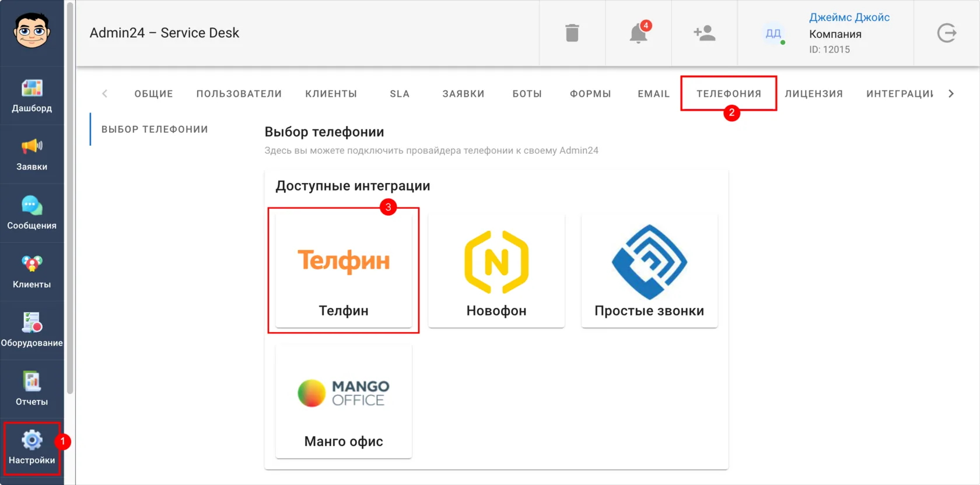Switch to the ИНТЕГРАЦИИ tab
Screen dimensions: 980x485
point(900,94)
